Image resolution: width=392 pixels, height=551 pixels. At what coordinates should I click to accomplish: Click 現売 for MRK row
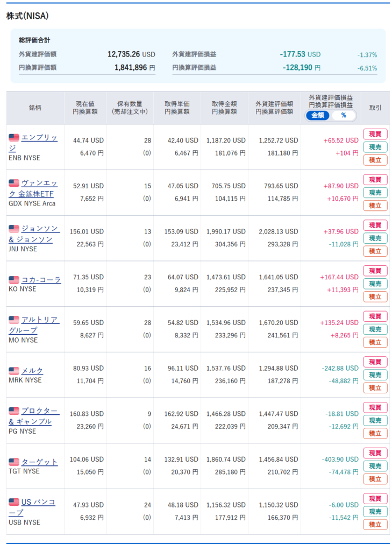(375, 375)
